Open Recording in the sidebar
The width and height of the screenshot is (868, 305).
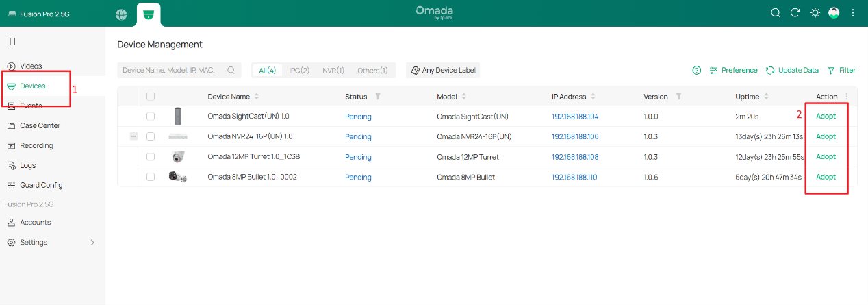point(36,145)
